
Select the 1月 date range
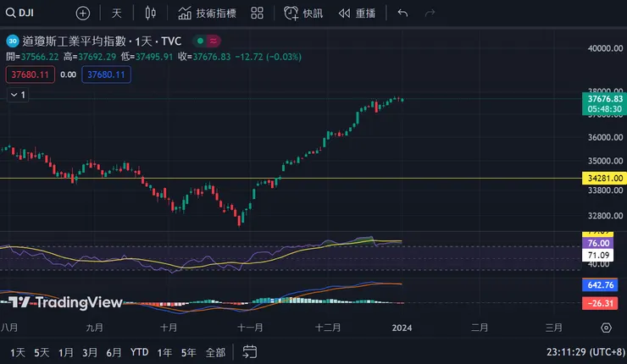pyautogui.click(x=65, y=352)
